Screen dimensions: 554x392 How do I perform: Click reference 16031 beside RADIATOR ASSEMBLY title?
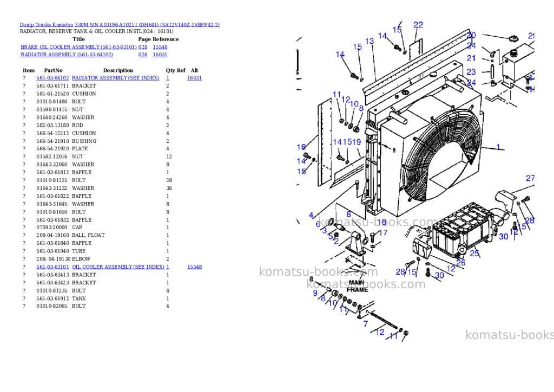(160, 55)
